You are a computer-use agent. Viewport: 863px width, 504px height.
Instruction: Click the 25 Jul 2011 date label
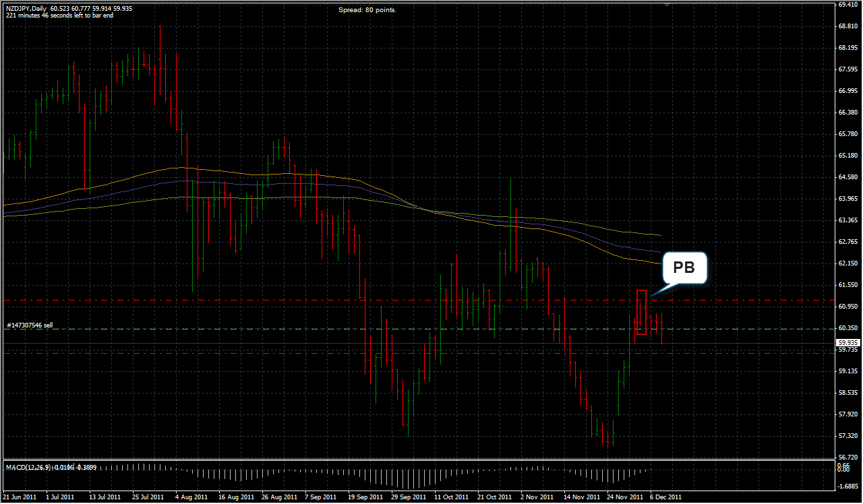pyautogui.click(x=148, y=497)
